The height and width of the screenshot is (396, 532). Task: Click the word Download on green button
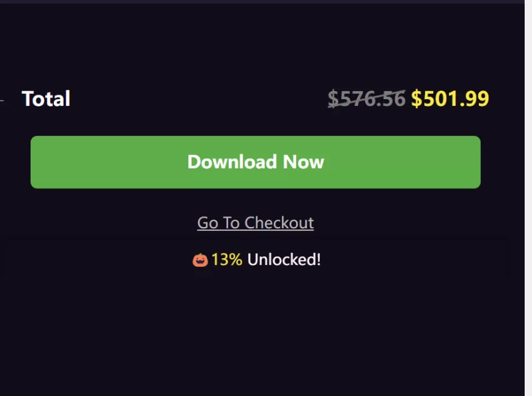[x=232, y=162]
